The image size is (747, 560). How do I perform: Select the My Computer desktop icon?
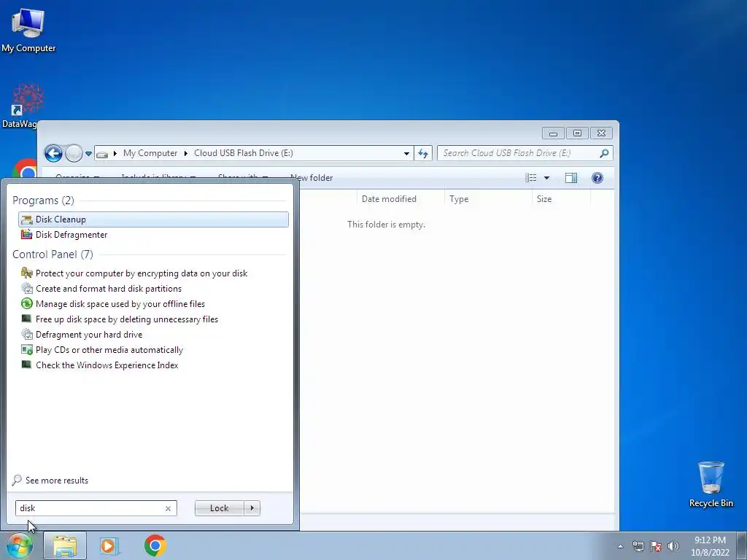tap(28, 30)
